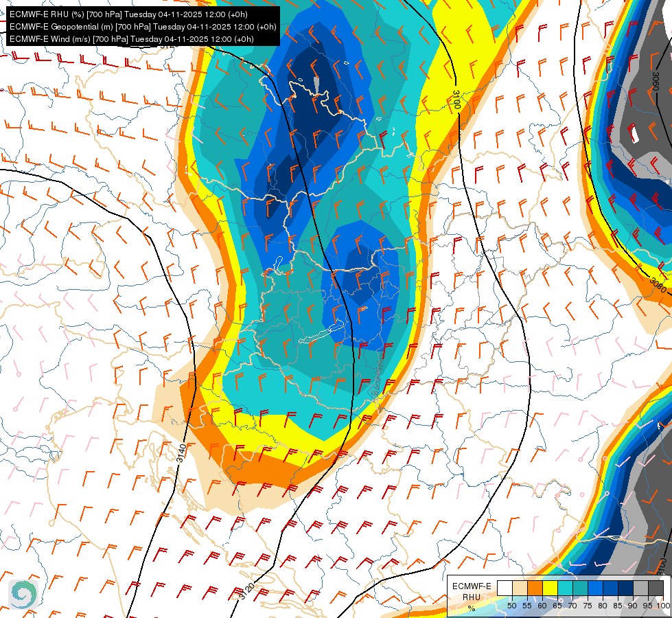This screenshot has height=618, width=672.
Task: Pick the bright blue 75-80 legend swatch
Action: point(596,588)
